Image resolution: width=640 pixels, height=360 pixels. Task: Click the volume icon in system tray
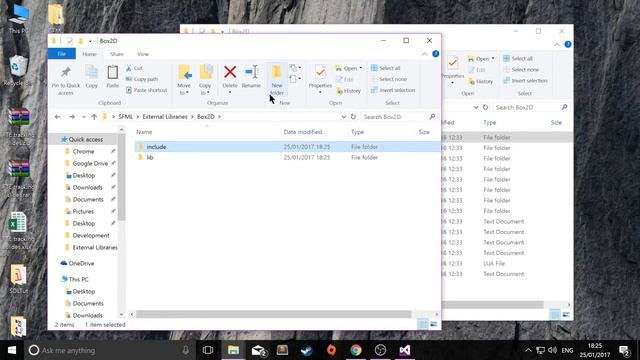[x=553, y=350]
